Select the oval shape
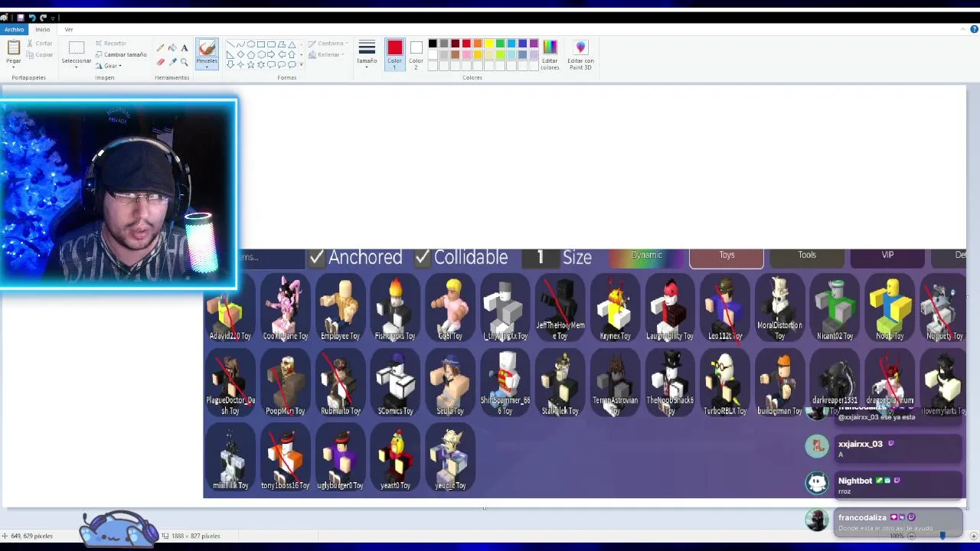 (250, 44)
